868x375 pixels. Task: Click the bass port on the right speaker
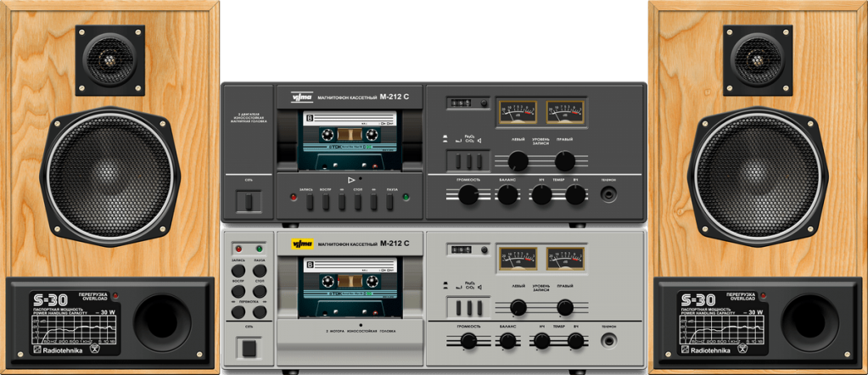pyautogui.click(x=810, y=323)
